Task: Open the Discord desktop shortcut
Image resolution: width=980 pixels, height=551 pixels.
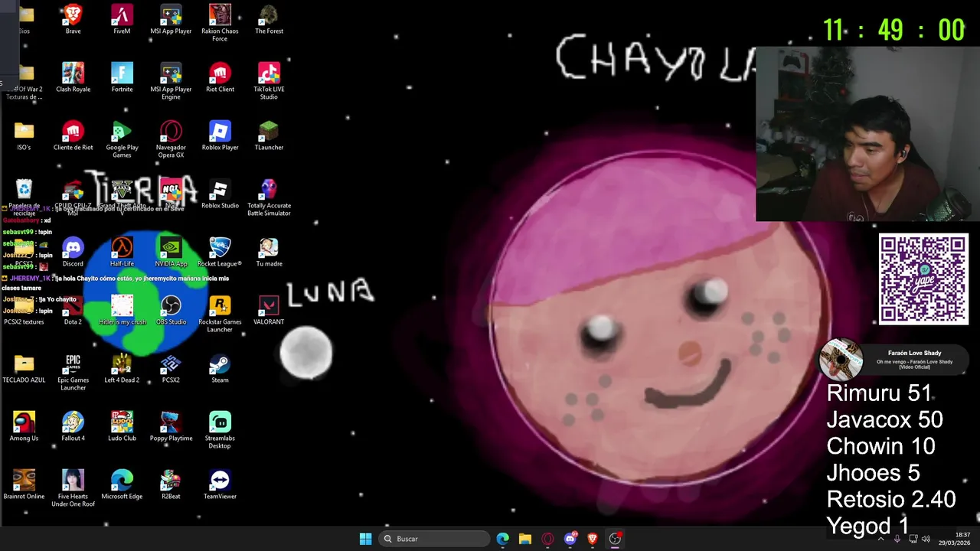Action: (73, 252)
